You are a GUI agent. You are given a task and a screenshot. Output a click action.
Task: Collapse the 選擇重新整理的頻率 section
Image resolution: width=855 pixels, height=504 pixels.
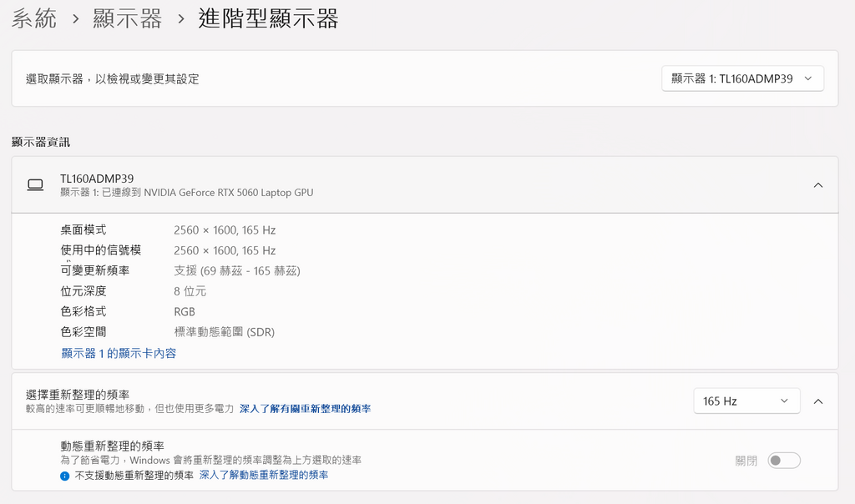coord(818,401)
